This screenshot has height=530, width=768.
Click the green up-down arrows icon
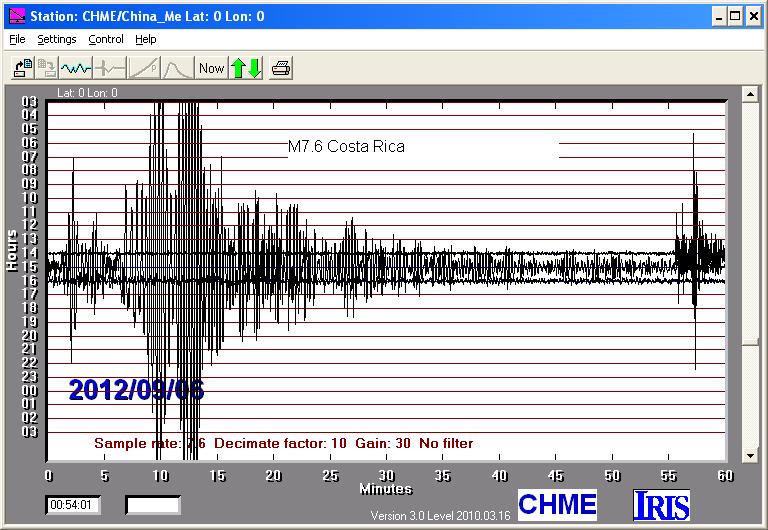(x=246, y=68)
